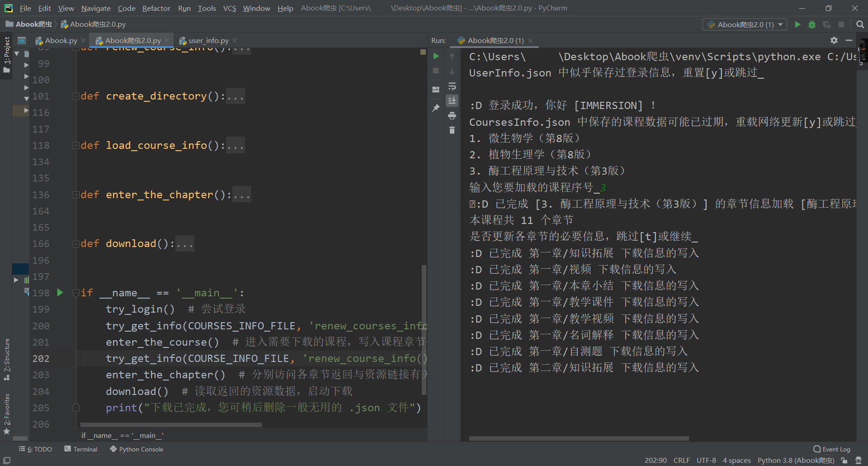Viewport: 868px width, 466px height.
Task: Collapse the if __name__ block at line 198
Action: click(76, 293)
